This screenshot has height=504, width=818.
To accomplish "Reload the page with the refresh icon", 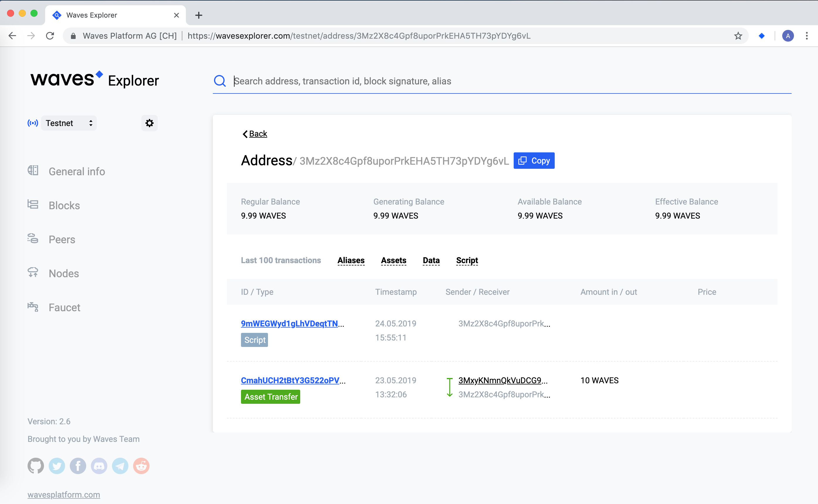I will click(x=50, y=36).
